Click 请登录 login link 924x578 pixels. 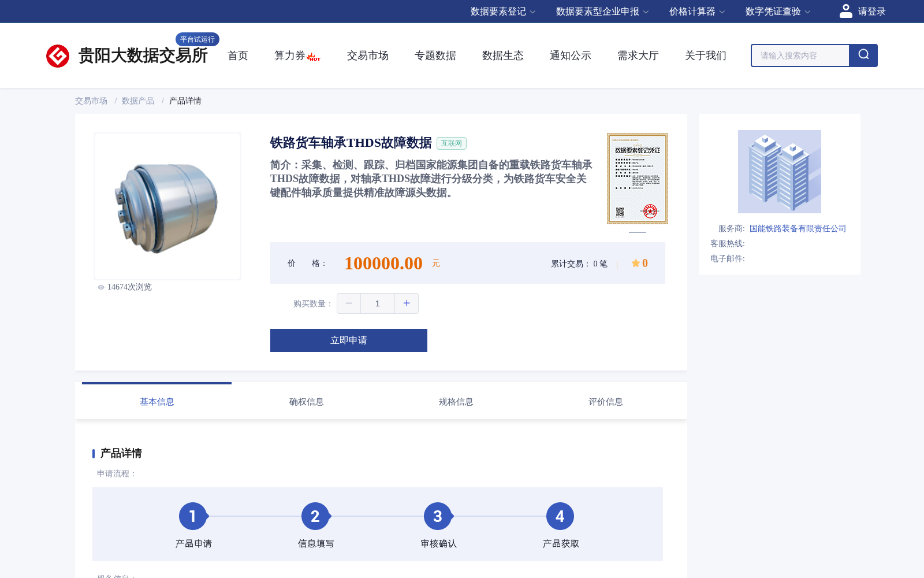click(x=871, y=12)
